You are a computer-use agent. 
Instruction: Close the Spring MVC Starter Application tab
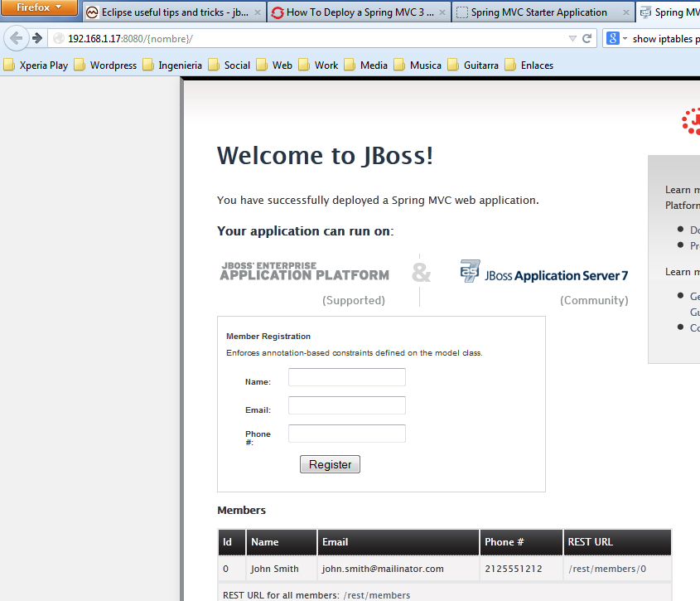[x=626, y=12]
